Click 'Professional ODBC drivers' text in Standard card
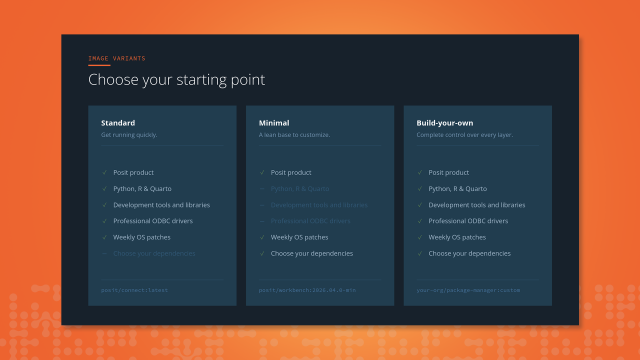640x360 pixels. point(153,221)
